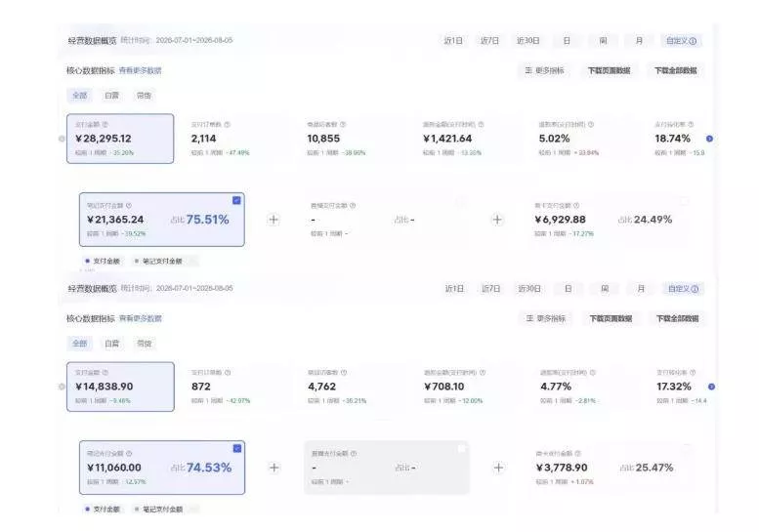Select 近30日 tab in first overview panel
The width and height of the screenshot is (759, 532).
(x=527, y=41)
